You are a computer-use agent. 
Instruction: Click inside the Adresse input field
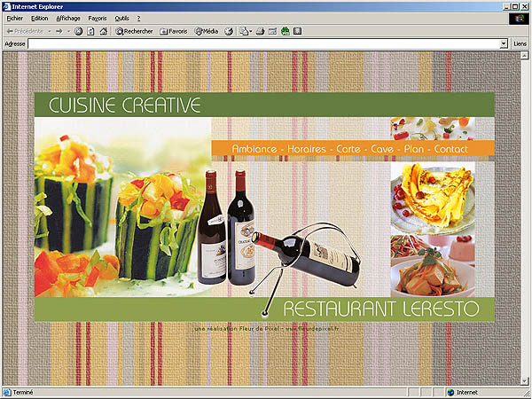[264, 43]
